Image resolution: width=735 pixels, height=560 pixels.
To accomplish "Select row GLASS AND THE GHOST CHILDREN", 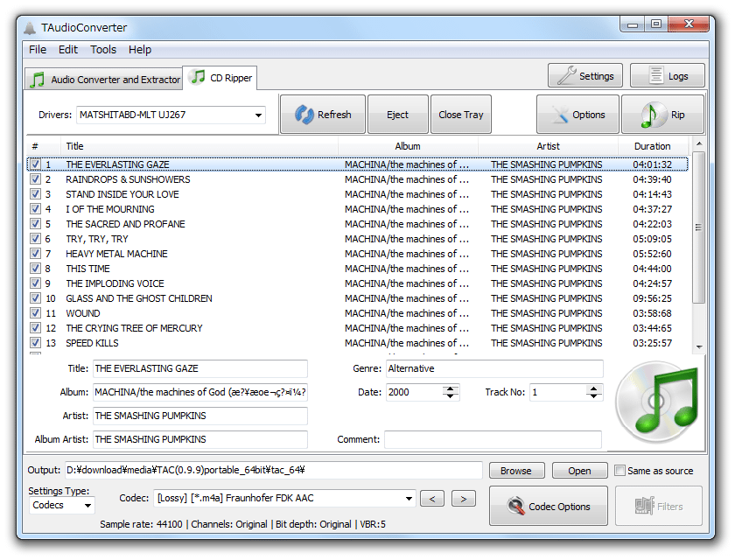I will tap(358, 298).
